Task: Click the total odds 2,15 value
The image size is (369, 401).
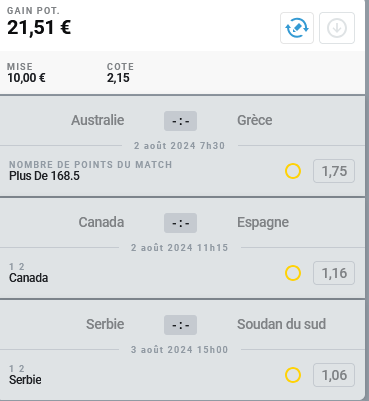Action: click(118, 78)
